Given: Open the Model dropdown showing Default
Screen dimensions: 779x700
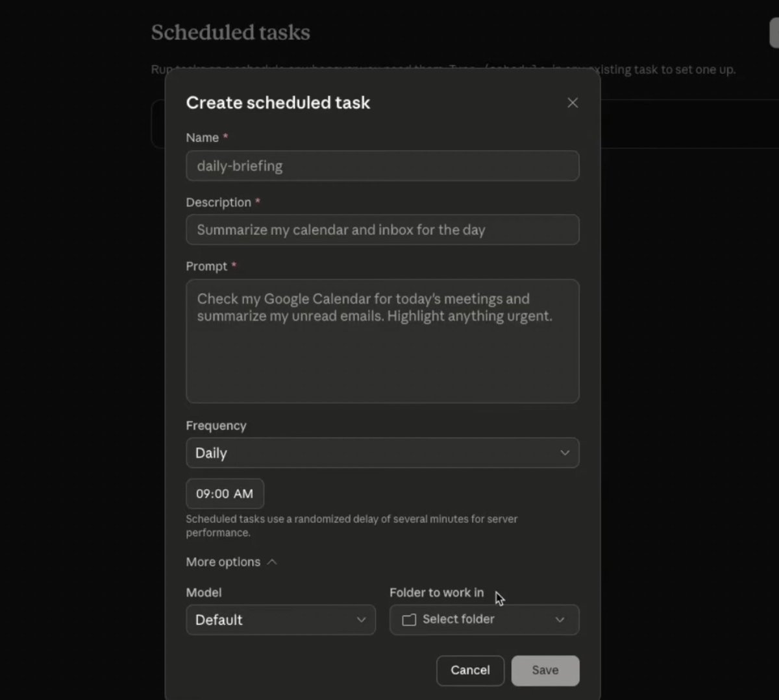Looking at the screenshot, I should [x=280, y=620].
